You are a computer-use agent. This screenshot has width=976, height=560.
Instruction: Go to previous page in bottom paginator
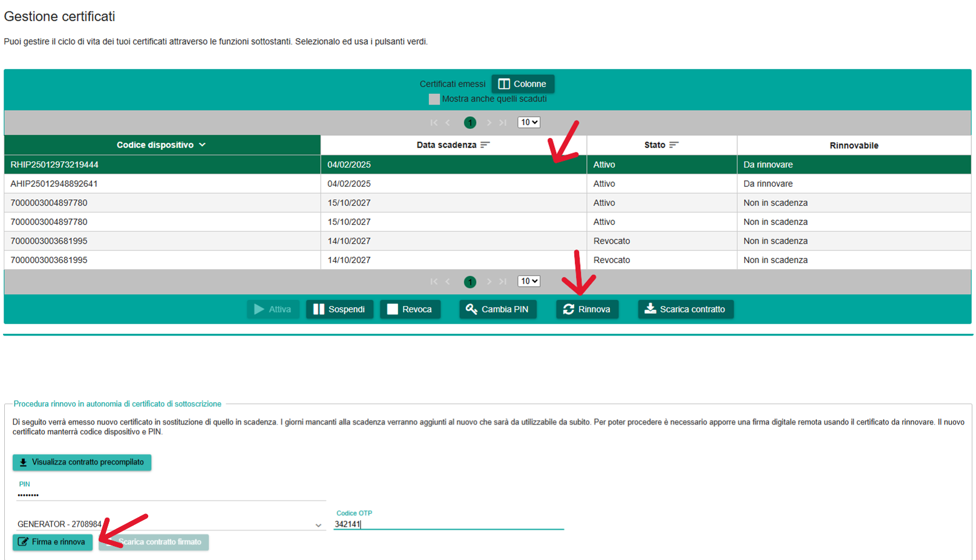pyautogui.click(x=448, y=282)
